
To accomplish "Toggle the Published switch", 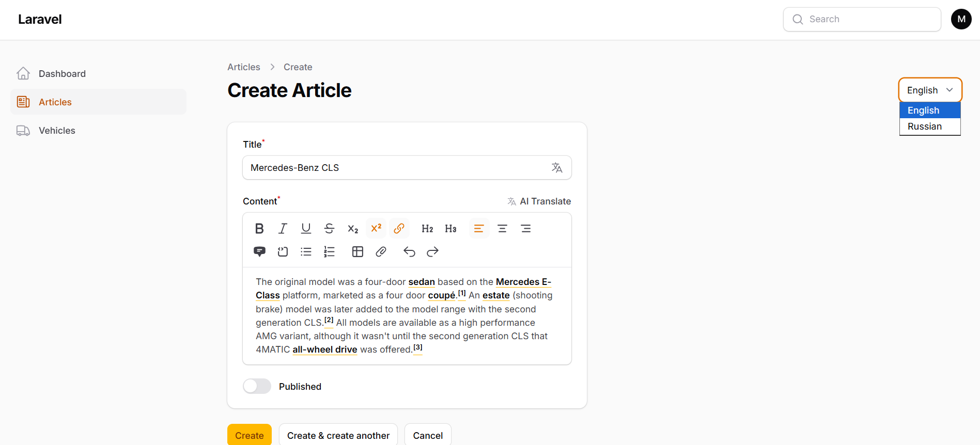I will pyautogui.click(x=257, y=386).
